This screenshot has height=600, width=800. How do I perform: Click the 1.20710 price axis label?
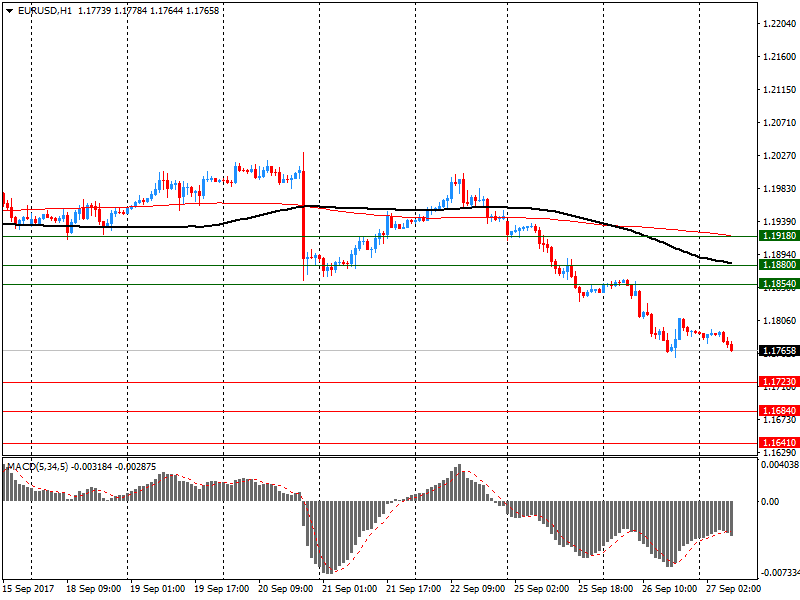[x=779, y=123]
